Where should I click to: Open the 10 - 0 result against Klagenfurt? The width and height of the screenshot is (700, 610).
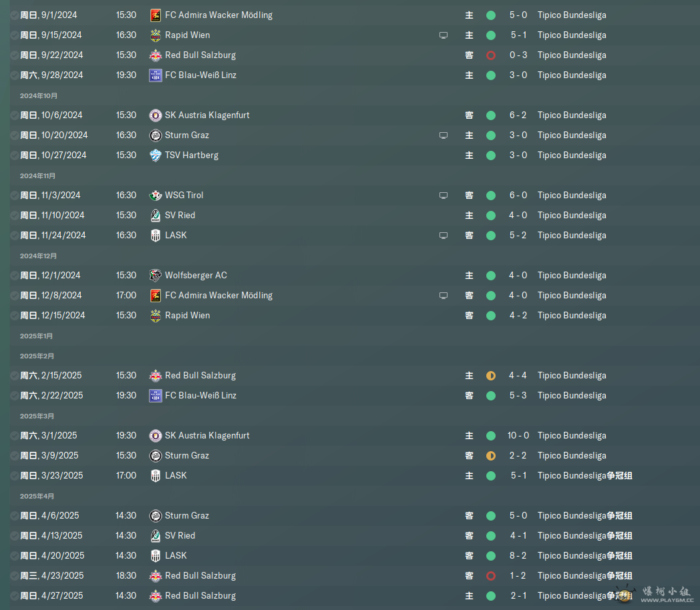(518, 436)
